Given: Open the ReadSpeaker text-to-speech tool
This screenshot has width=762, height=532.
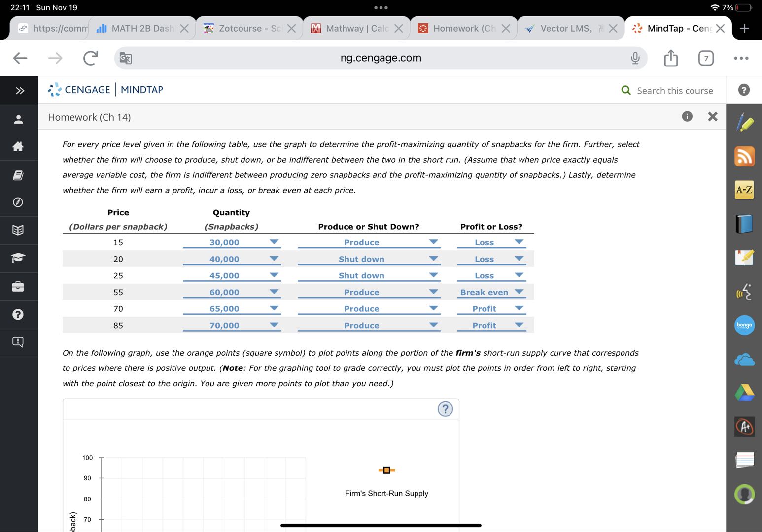Looking at the screenshot, I should point(744,292).
